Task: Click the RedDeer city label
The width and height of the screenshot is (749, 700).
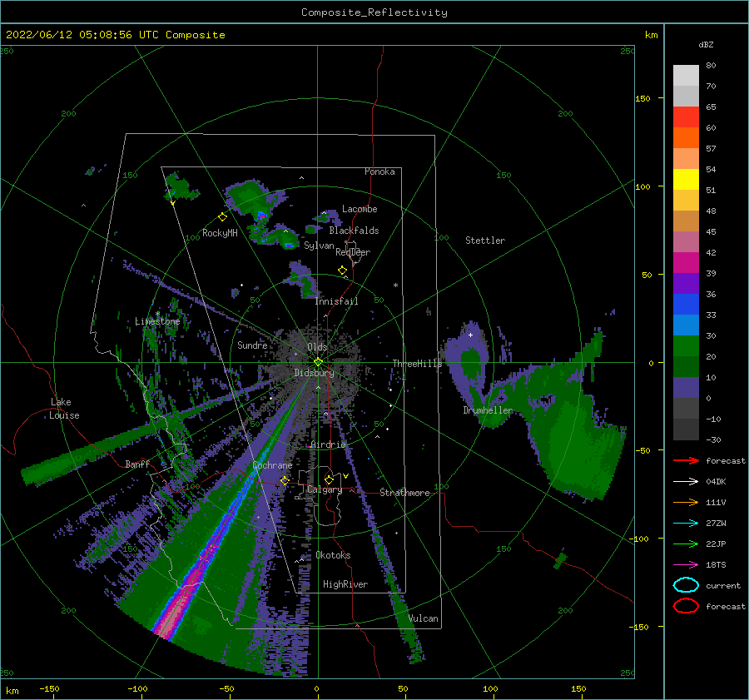Action: pos(353,252)
